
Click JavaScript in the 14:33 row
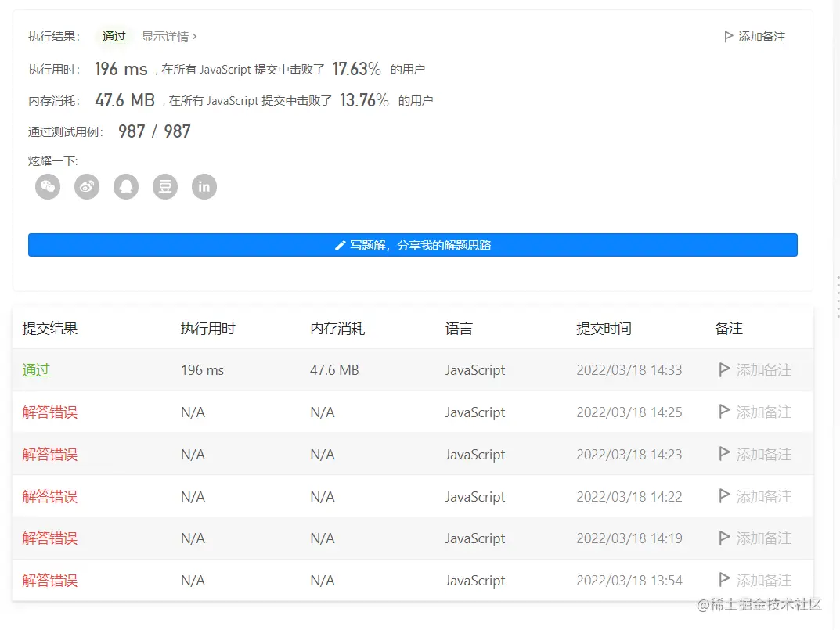pyautogui.click(x=475, y=370)
